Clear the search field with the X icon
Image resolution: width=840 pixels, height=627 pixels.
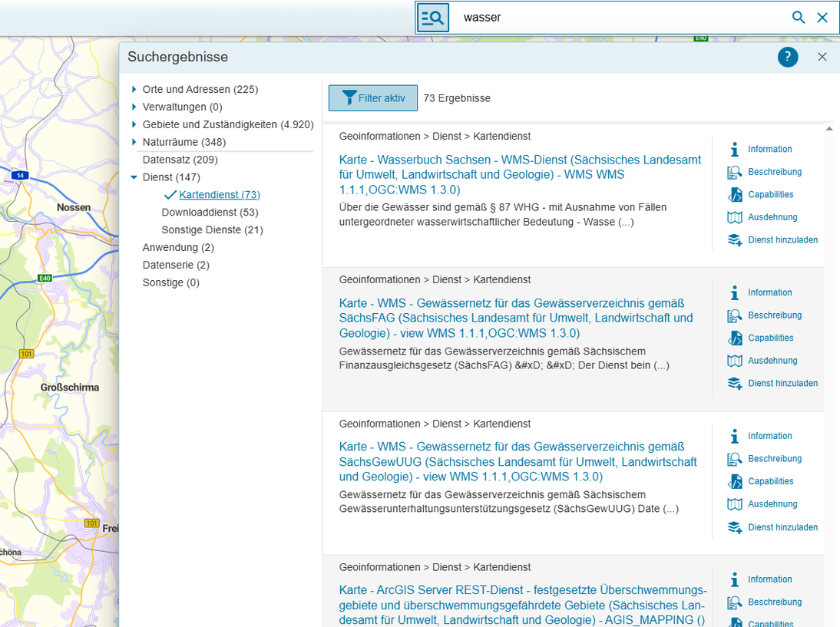822,18
